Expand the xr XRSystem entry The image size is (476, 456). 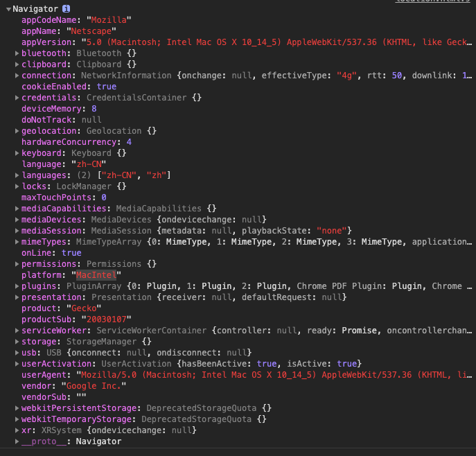tap(17, 430)
